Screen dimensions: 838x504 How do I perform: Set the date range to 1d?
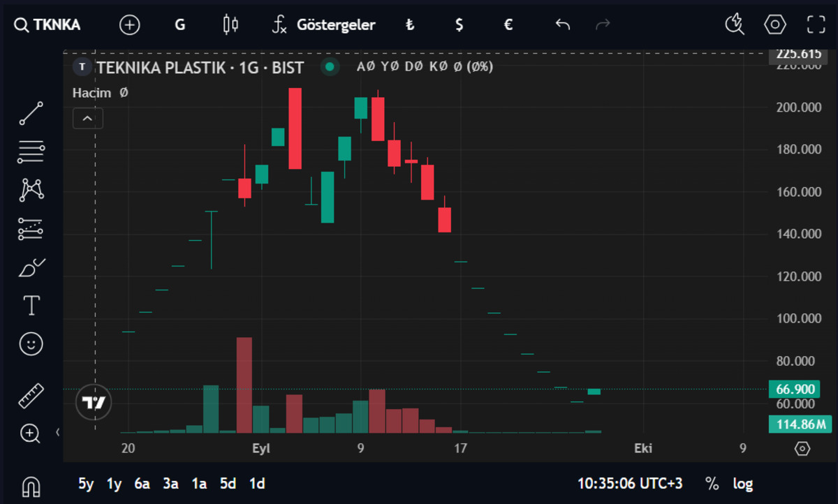pos(257,483)
